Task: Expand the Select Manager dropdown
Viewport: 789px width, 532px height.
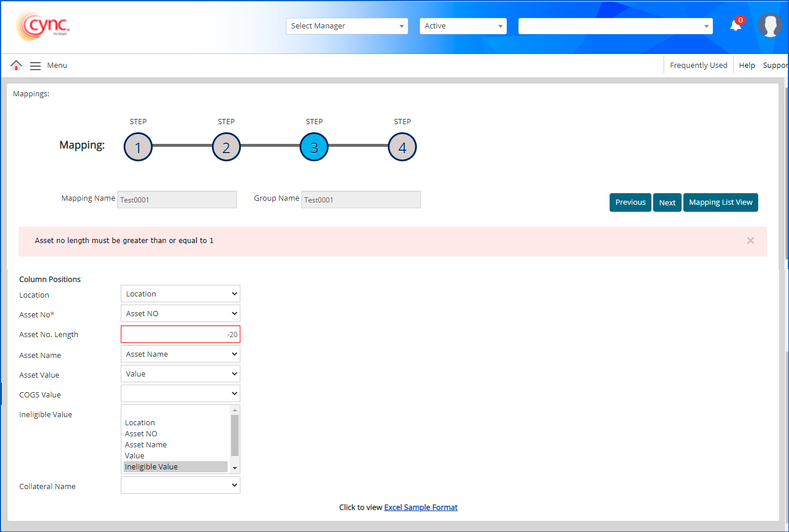Action: (x=347, y=26)
